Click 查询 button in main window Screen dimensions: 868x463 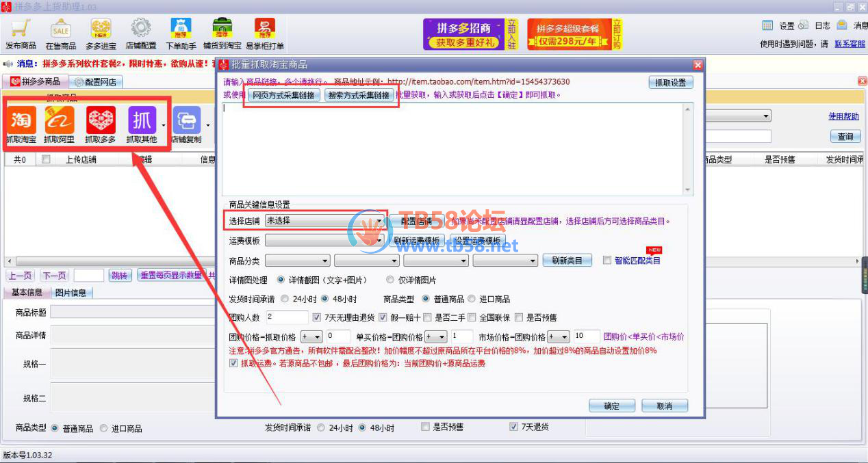[845, 137]
